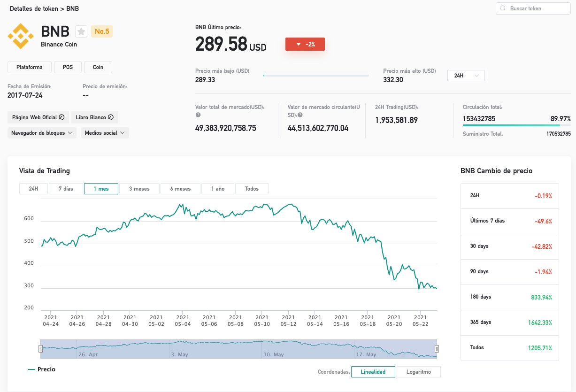
Task: Select Linealidad coordinates
Action: click(x=373, y=372)
